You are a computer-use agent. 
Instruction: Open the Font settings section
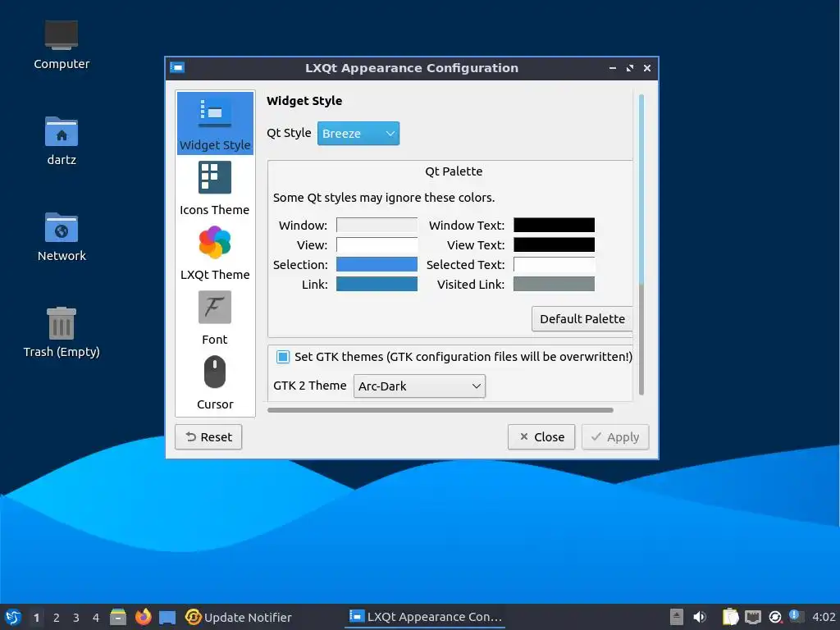click(215, 317)
